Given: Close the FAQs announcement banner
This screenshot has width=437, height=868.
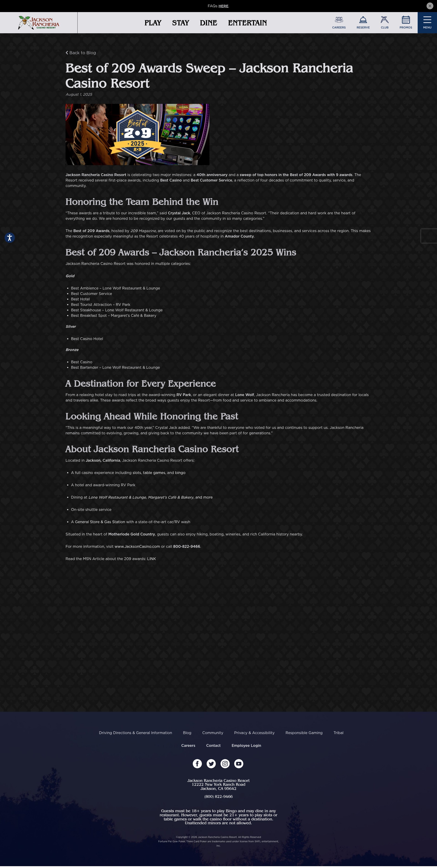Looking at the screenshot, I should pyautogui.click(x=429, y=6).
